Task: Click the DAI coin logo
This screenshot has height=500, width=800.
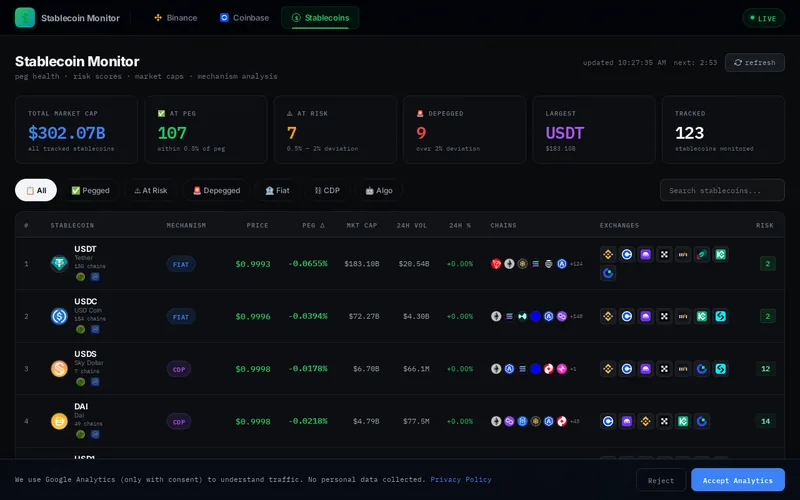Action: (x=59, y=421)
